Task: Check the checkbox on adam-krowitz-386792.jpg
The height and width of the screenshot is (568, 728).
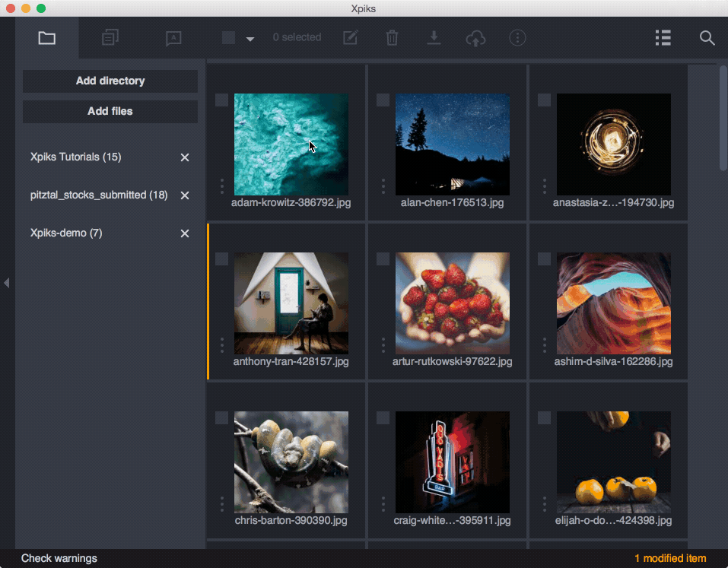Action: [x=221, y=100]
